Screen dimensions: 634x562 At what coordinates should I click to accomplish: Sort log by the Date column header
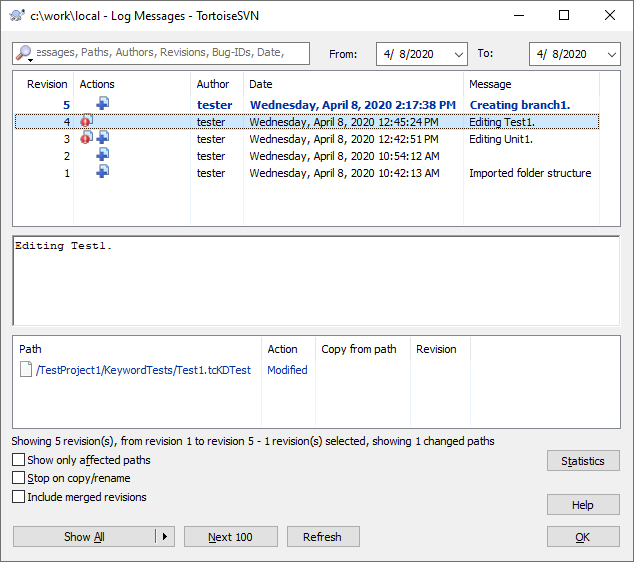click(x=261, y=84)
